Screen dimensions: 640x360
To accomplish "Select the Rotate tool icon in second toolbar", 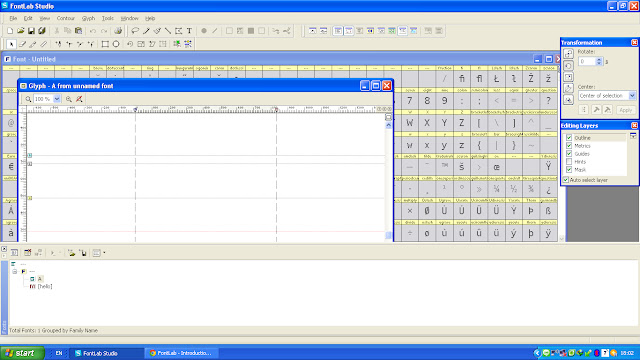I will [x=130, y=44].
